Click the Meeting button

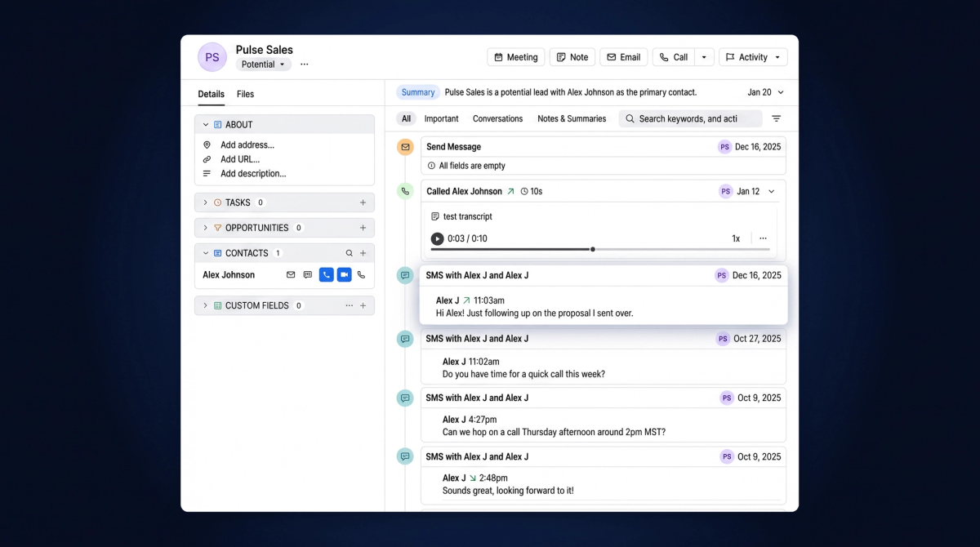point(516,57)
